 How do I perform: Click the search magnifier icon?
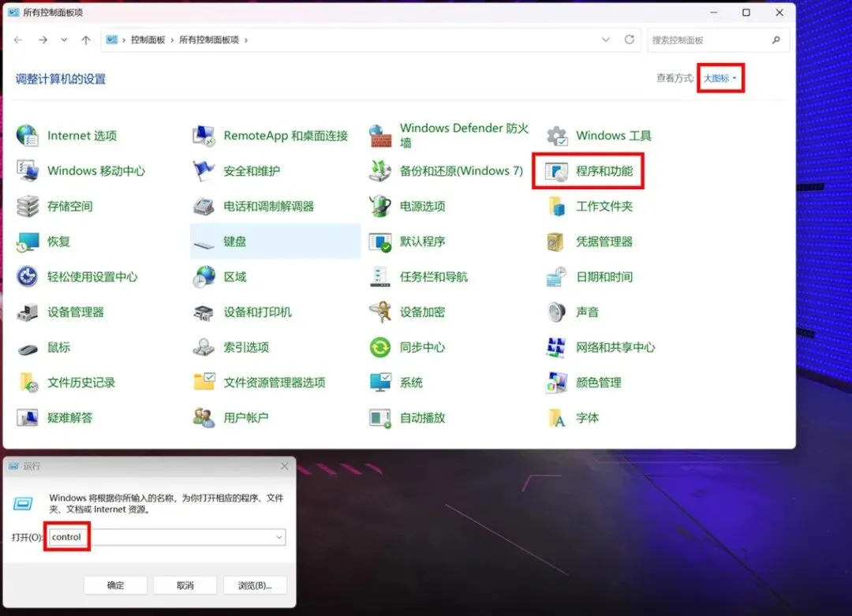pyautogui.click(x=776, y=39)
